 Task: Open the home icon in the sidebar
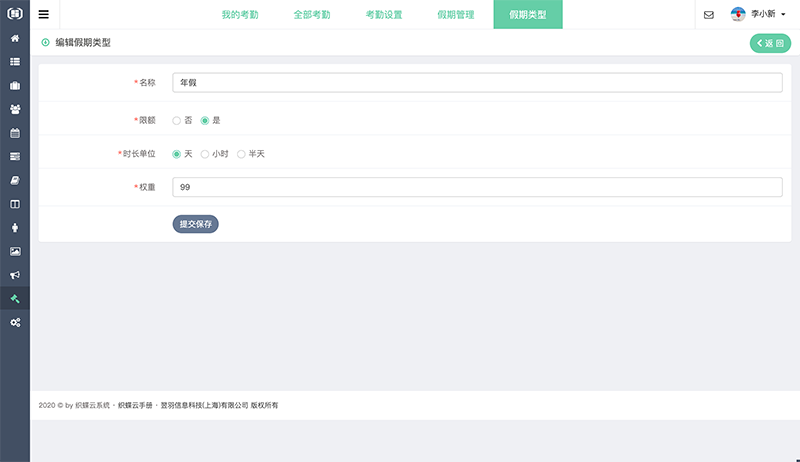pos(15,38)
